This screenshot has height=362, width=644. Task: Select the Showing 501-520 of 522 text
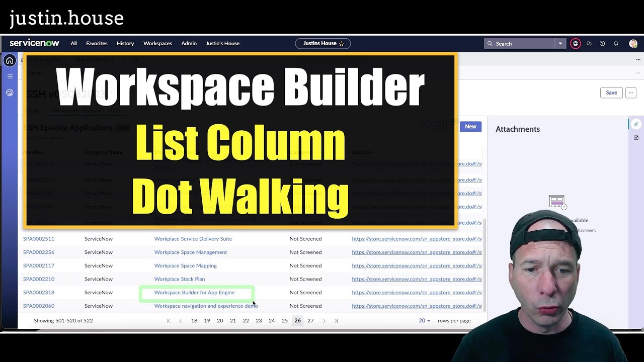[x=63, y=321]
